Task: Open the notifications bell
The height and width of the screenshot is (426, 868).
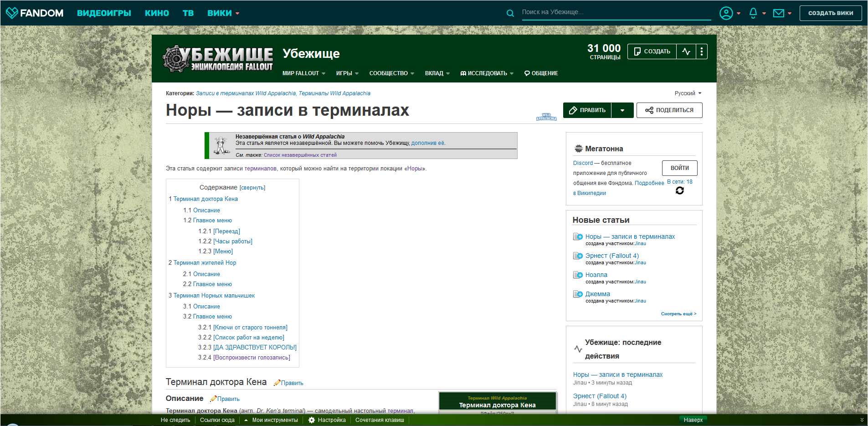Action: (x=753, y=13)
